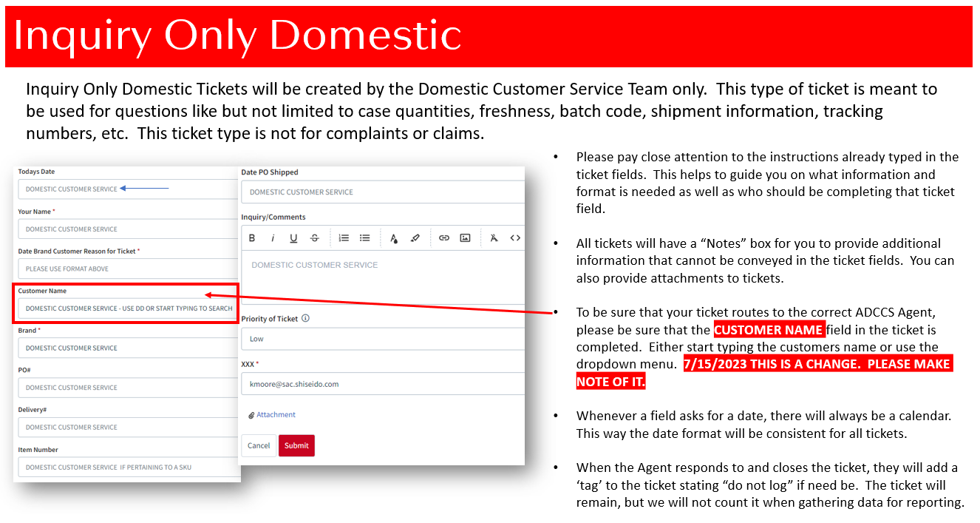Click the Inquiry Only Domestic title
Image resolution: width=980 pixels, height=523 pixels.
coord(238,35)
